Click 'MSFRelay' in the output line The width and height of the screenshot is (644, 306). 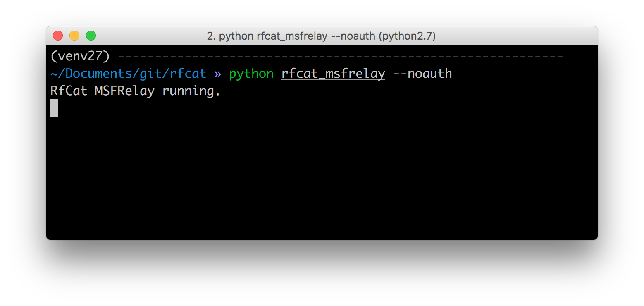point(124,91)
